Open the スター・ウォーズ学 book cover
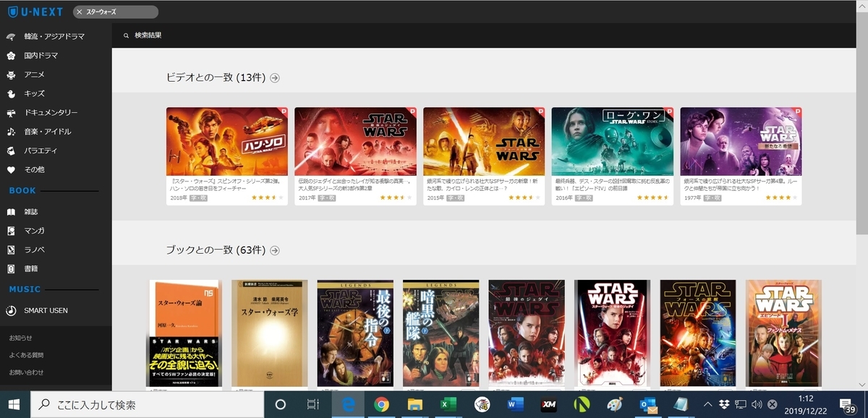 click(x=269, y=333)
